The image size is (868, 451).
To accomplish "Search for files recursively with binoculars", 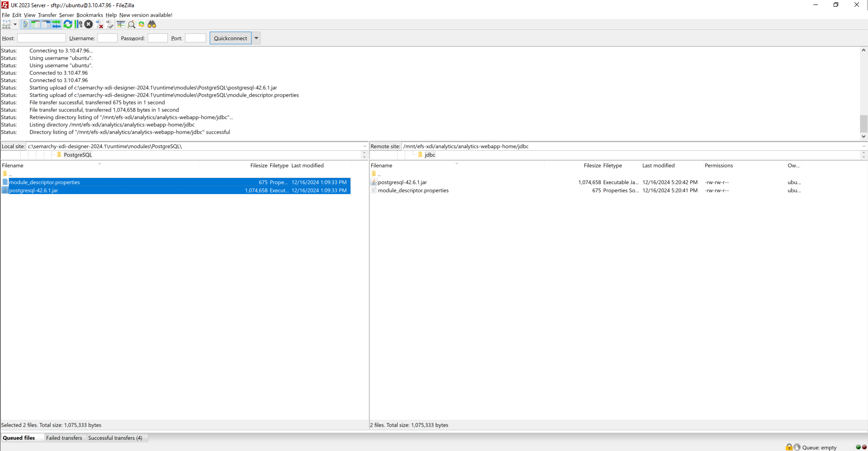I will click(152, 24).
